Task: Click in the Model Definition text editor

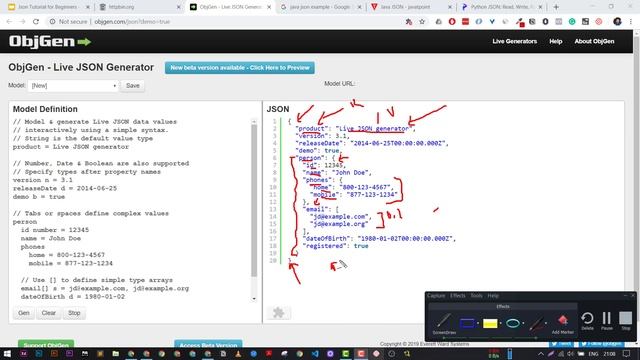Action: 131,209
